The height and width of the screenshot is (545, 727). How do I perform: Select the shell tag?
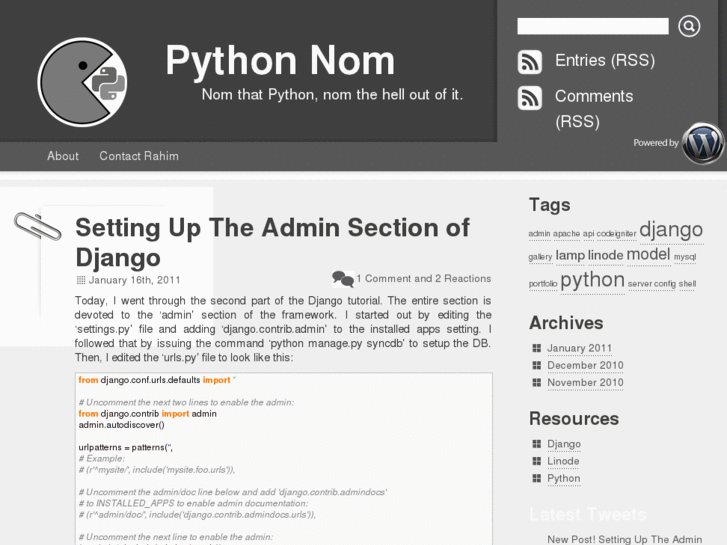point(687,284)
